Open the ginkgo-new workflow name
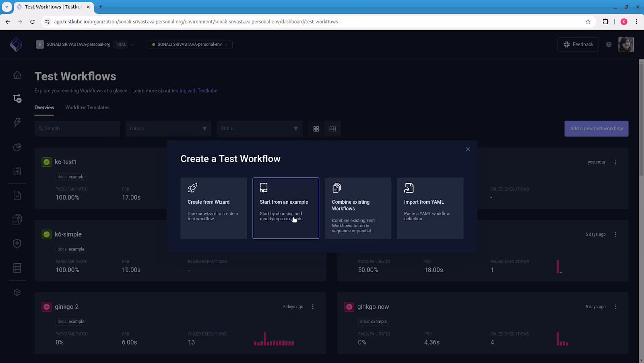This screenshot has height=363, width=644. [x=373, y=307]
